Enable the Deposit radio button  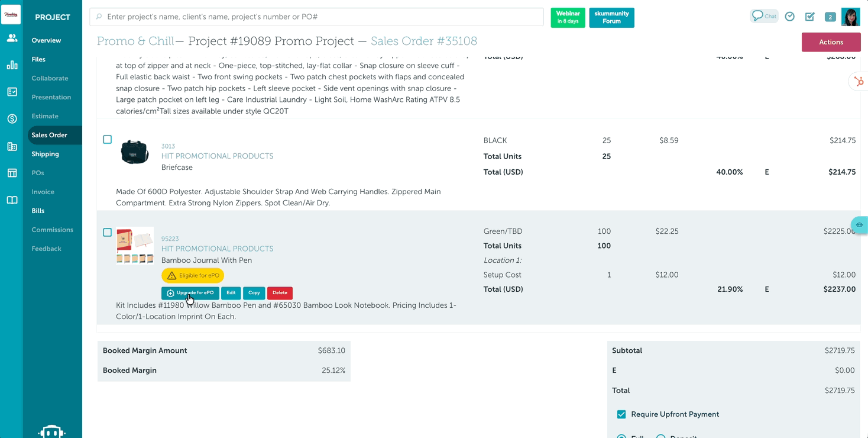660,436
